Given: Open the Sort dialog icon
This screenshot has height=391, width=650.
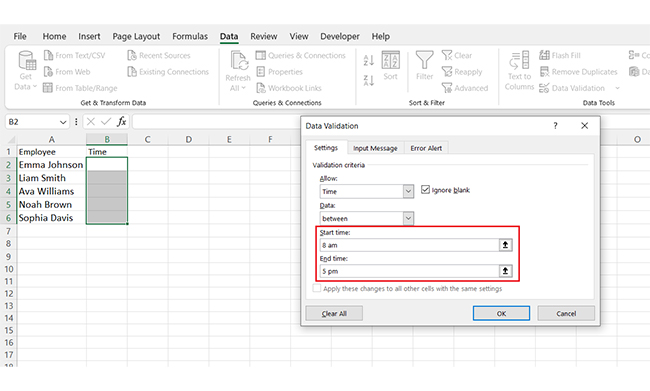Looking at the screenshot, I should click(390, 60).
